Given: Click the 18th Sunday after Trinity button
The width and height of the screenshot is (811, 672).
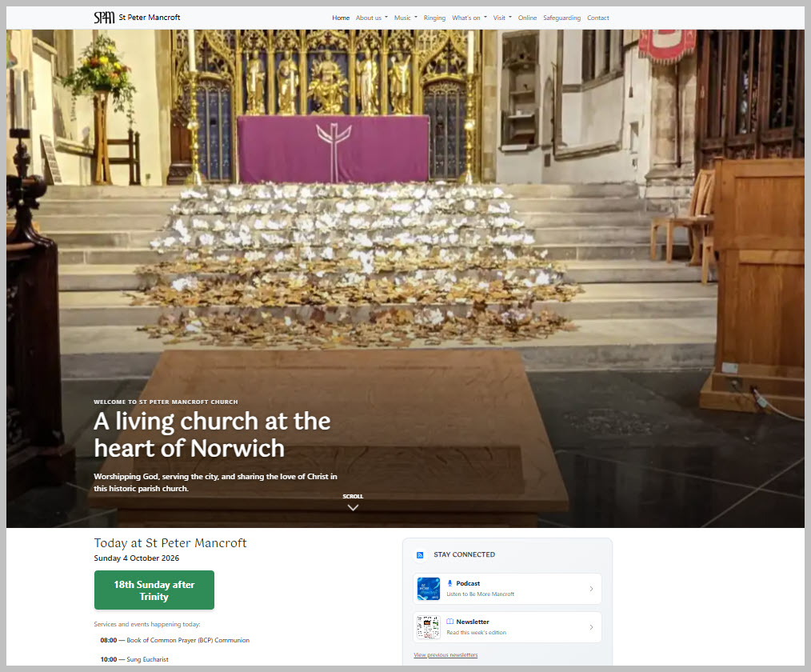Looking at the screenshot, I should coord(154,590).
